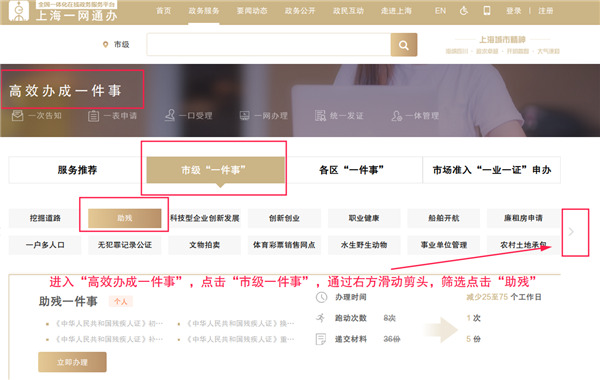The width and height of the screenshot is (600, 380).
Task: Open 政民互动 navigation item
Action: [x=348, y=11]
